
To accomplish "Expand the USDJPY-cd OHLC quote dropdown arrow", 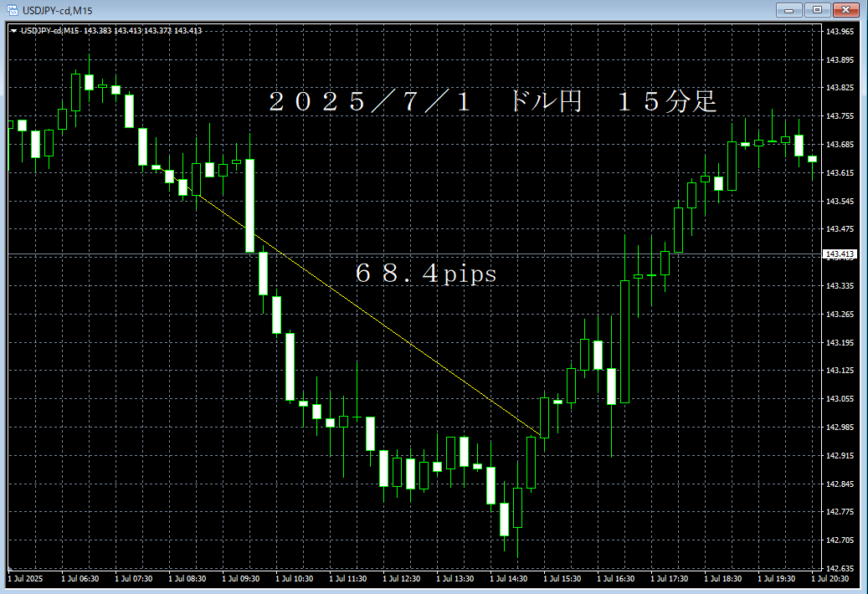I will coord(15,29).
